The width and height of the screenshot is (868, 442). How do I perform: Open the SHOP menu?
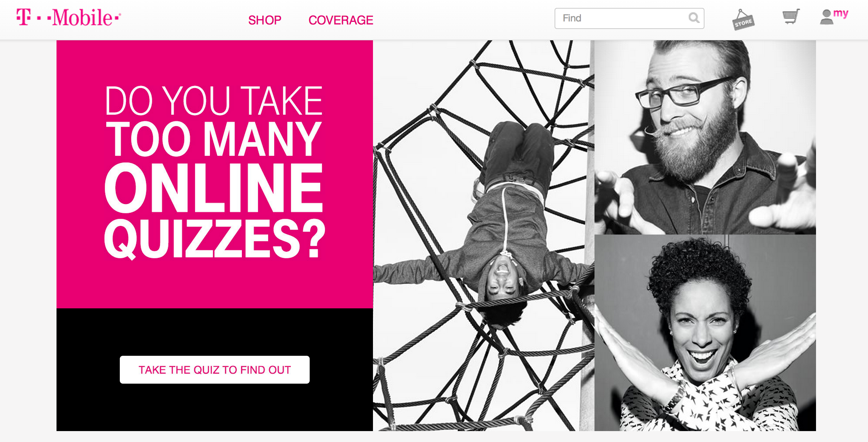click(x=265, y=20)
